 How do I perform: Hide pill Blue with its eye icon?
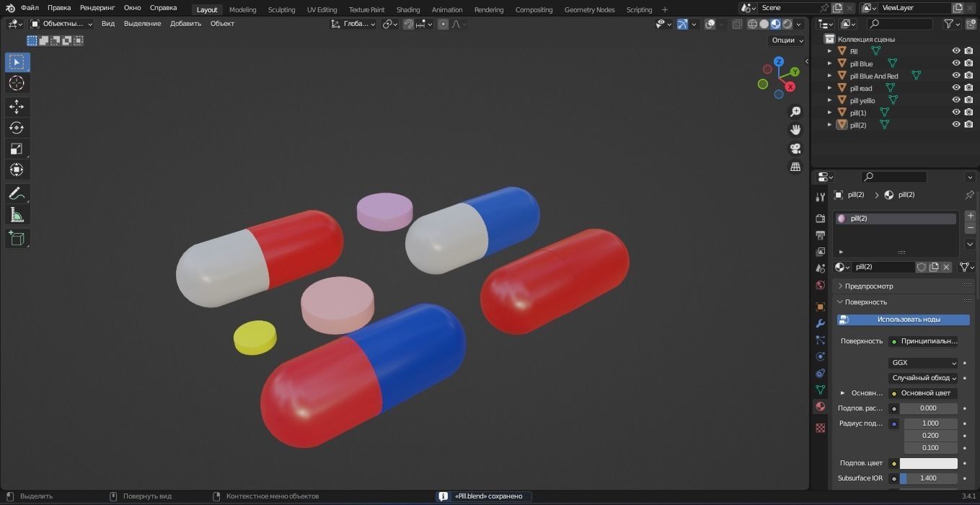956,63
